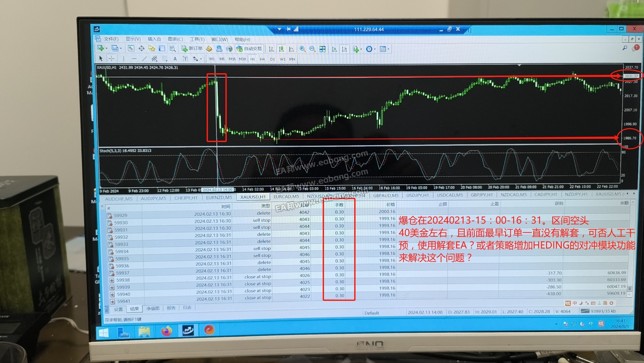The image size is (644, 363).
Task: Open the new chart dropdown arrow
Action: pyautogui.click(x=107, y=48)
